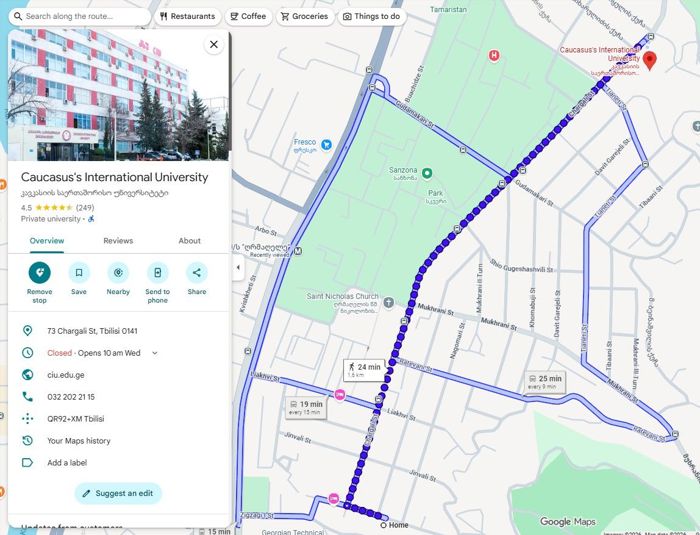Click Saint Nicholas Church marker
The image size is (700, 535).
tap(389, 303)
